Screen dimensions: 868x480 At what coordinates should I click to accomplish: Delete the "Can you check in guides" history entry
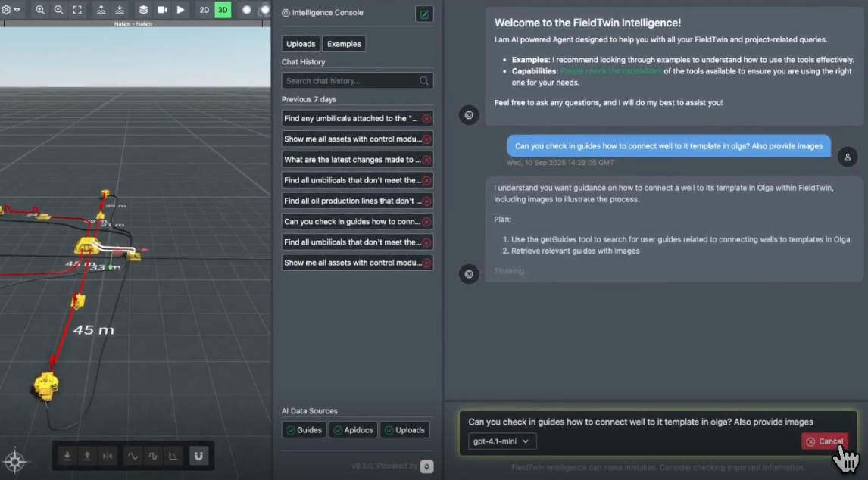point(426,222)
